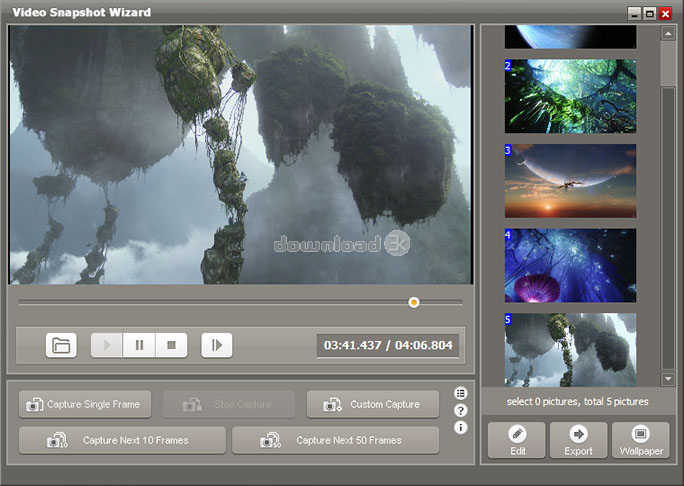
Task: Export the captured pictures
Action: pos(578,440)
